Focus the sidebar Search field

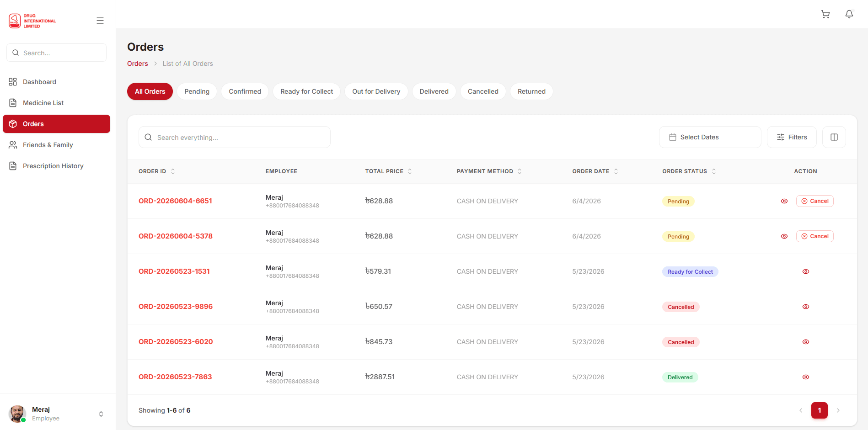(x=57, y=53)
